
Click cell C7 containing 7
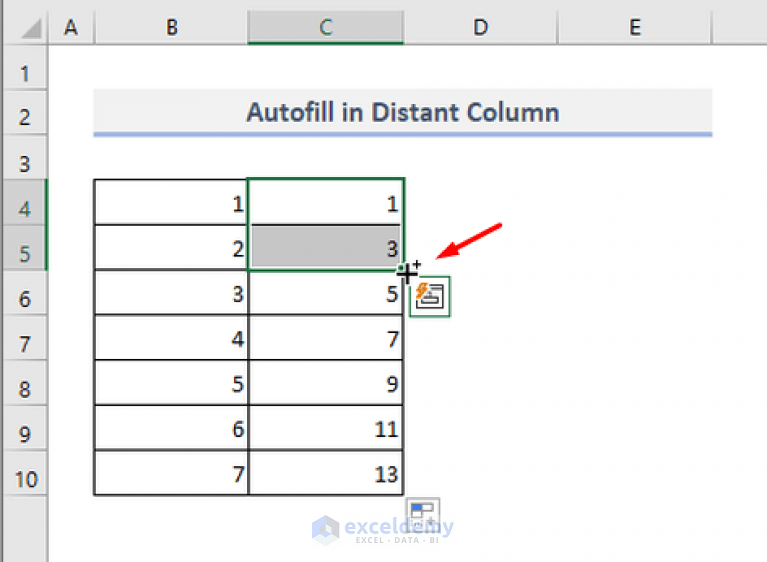(326, 337)
